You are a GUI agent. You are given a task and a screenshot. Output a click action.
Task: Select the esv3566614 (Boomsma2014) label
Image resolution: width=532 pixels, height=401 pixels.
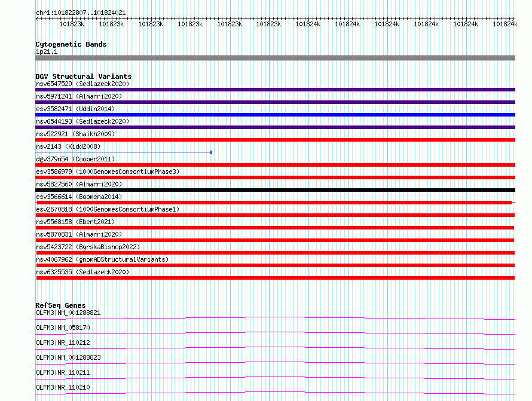79,197
